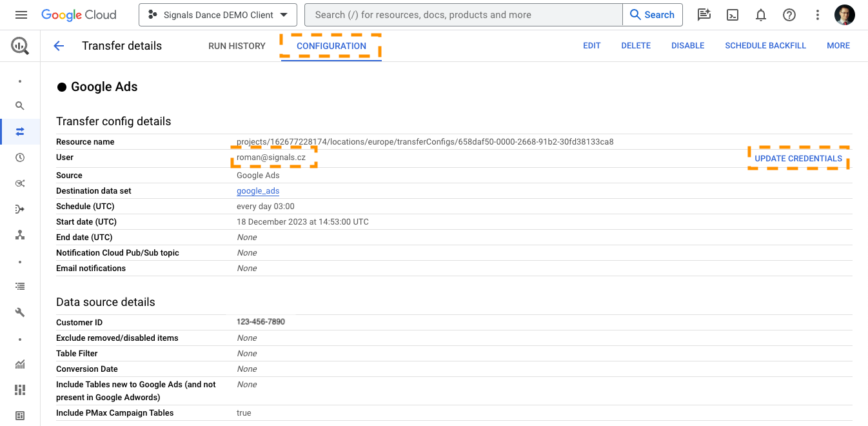
Task: Click DISABLE for the transfer
Action: [688, 46]
